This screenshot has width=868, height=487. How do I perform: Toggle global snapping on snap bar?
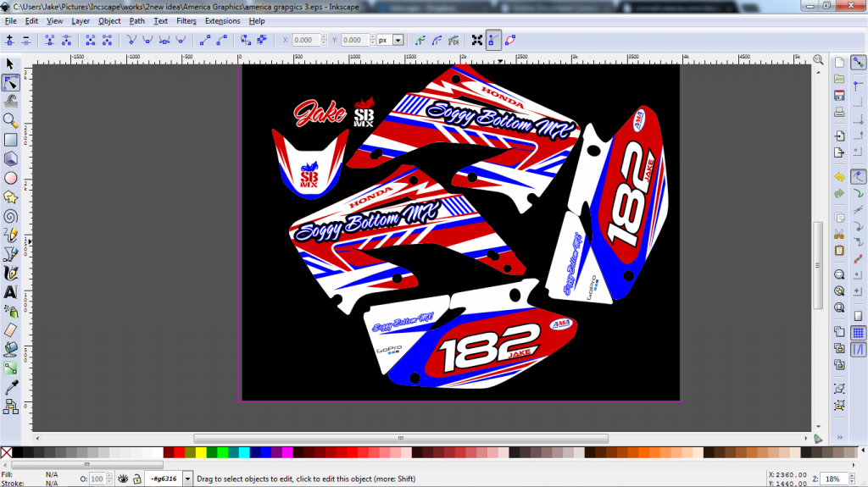tap(858, 63)
